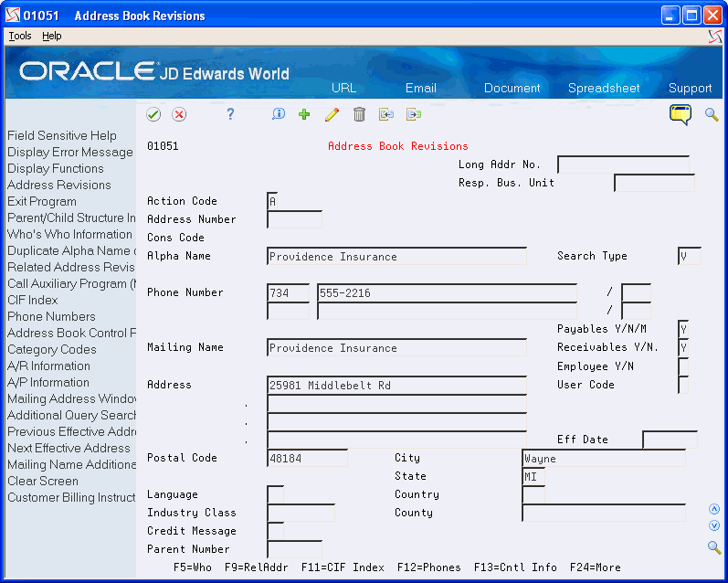Image resolution: width=728 pixels, height=583 pixels.
Task: Open the blue question mark help icon
Action: point(230,114)
